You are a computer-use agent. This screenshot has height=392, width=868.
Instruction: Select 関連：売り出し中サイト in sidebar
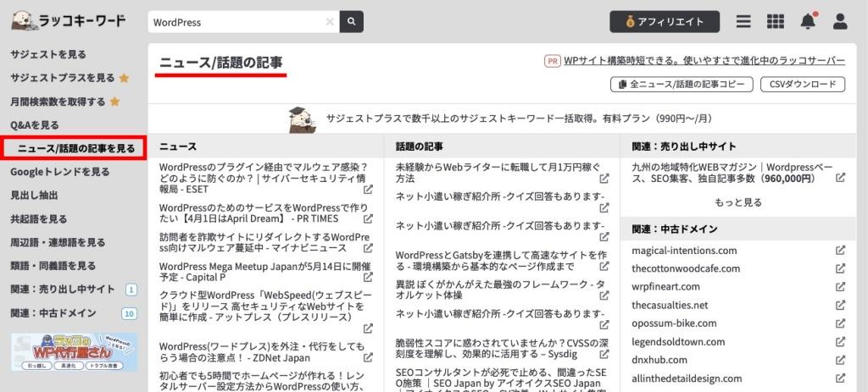tap(63, 290)
